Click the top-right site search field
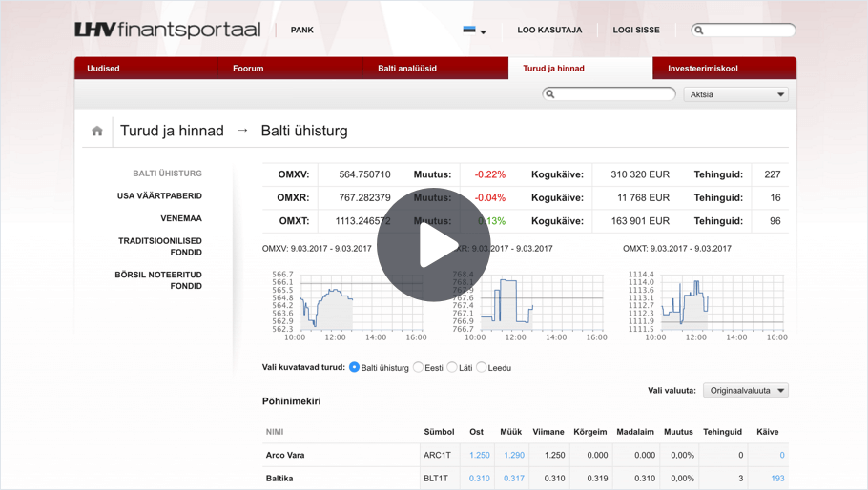868x490 pixels. [743, 31]
